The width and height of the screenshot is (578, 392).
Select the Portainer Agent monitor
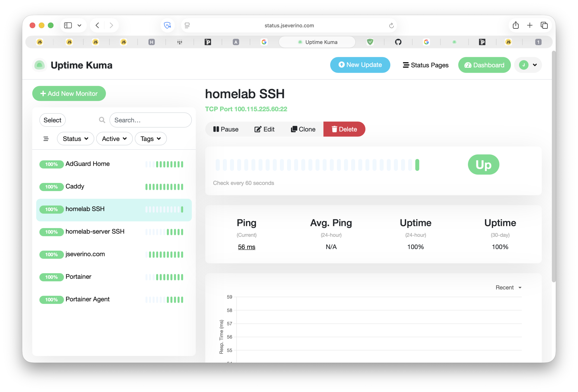pos(114,299)
